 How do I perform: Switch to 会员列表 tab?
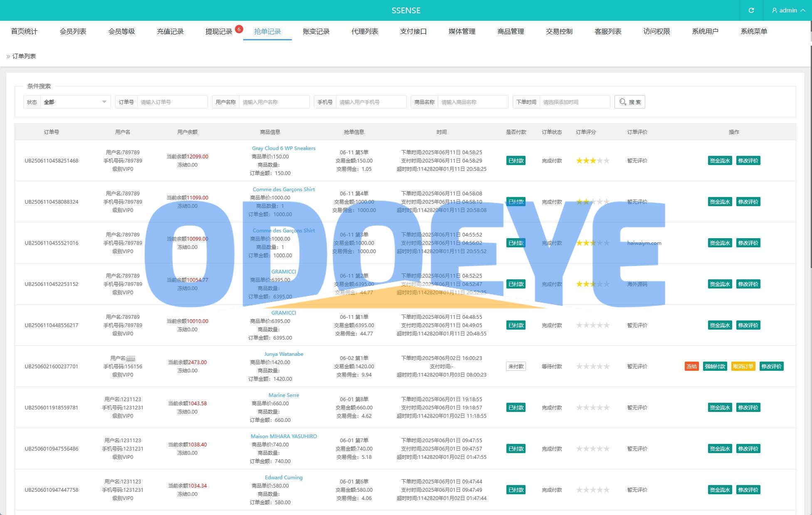click(73, 31)
